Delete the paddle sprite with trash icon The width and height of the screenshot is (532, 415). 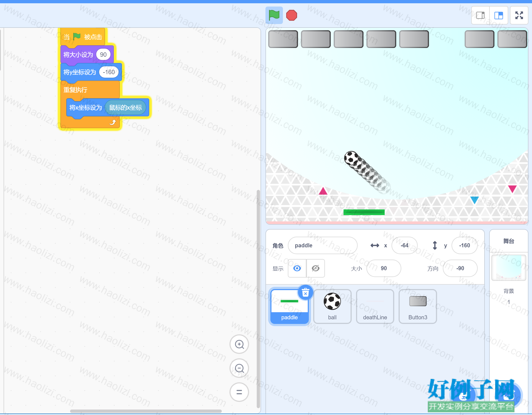coord(305,293)
